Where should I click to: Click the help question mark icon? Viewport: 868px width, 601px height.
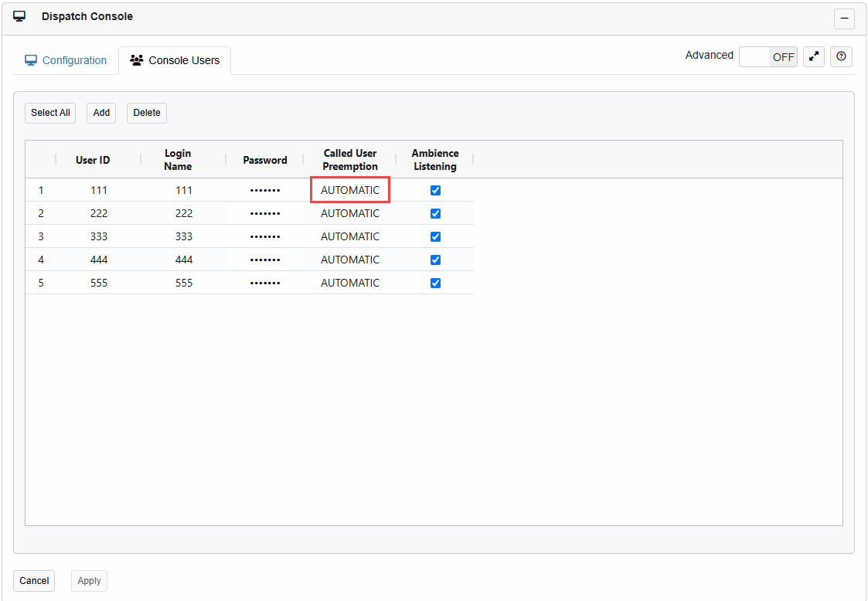[841, 56]
